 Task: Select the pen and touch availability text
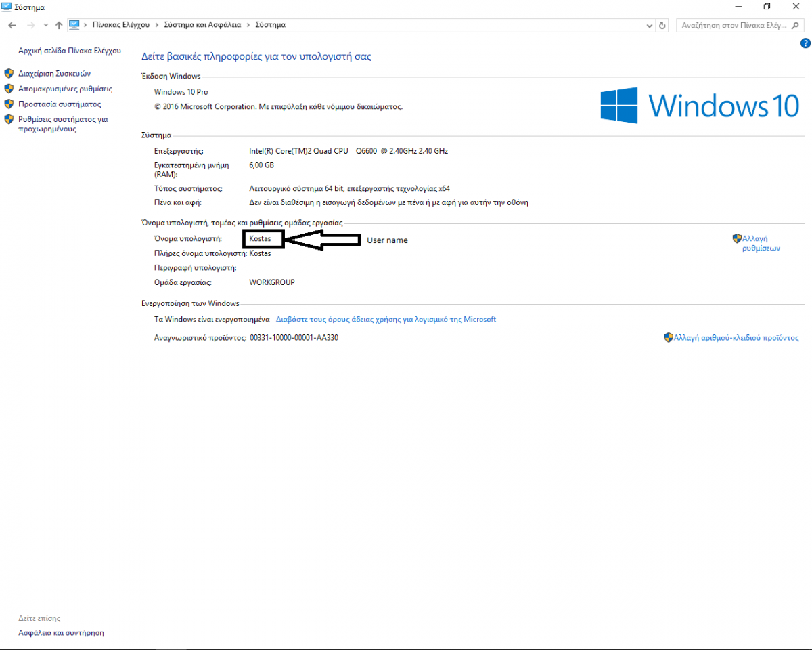(x=388, y=202)
